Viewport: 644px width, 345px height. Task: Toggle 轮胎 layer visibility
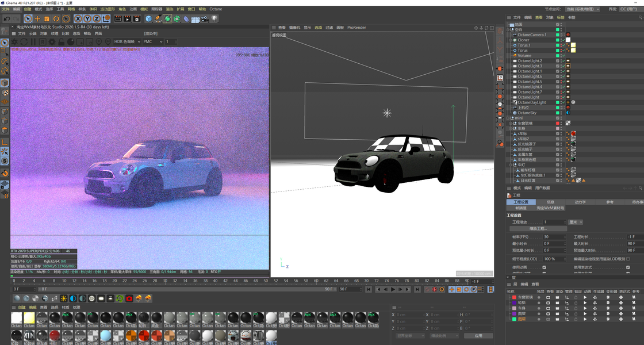[549, 302]
